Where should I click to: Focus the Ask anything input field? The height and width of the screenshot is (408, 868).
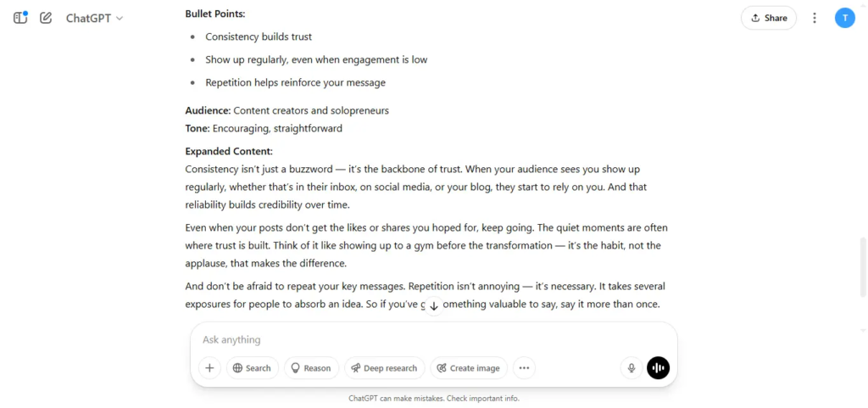433,339
